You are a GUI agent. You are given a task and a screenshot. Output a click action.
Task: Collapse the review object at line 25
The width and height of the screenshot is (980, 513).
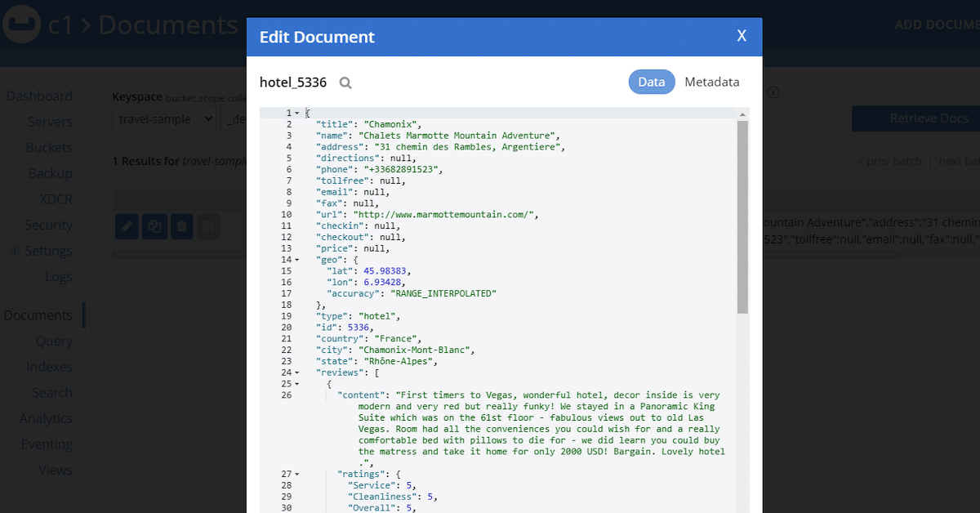(296, 384)
